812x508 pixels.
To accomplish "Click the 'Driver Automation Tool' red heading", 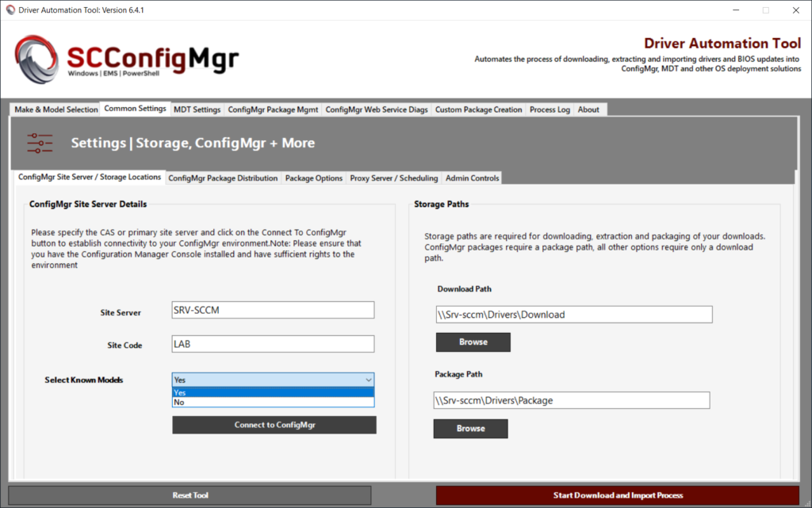I will pos(722,44).
